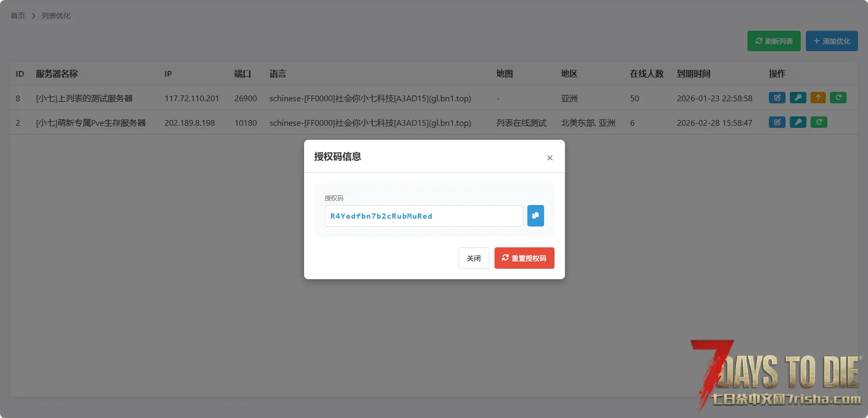The height and width of the screenshot is (418, 868).
Task: Click the 到期时间 column header
Action: pyautogui.click(x=693, y=74)
